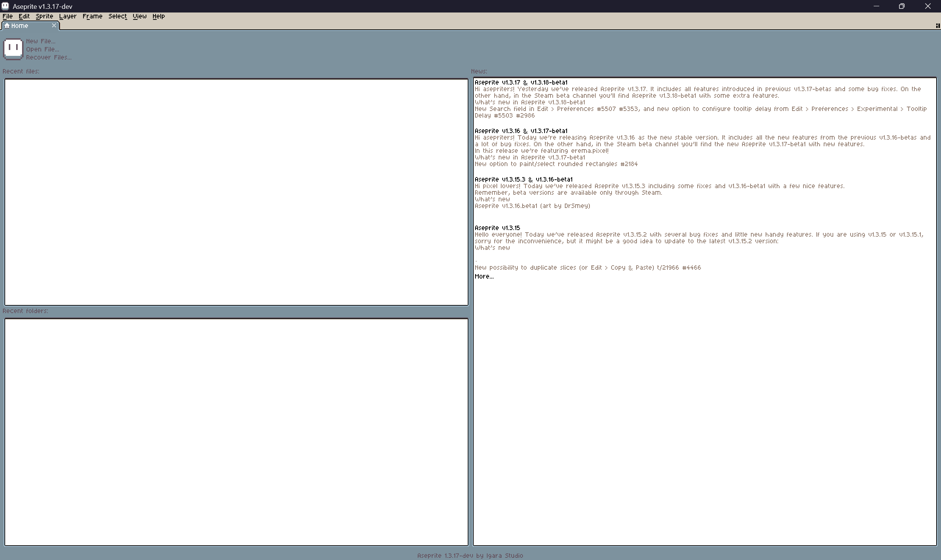Screen dimensions: 941x560
Task: Open the Select menu
Action: (x=117, y=16)
